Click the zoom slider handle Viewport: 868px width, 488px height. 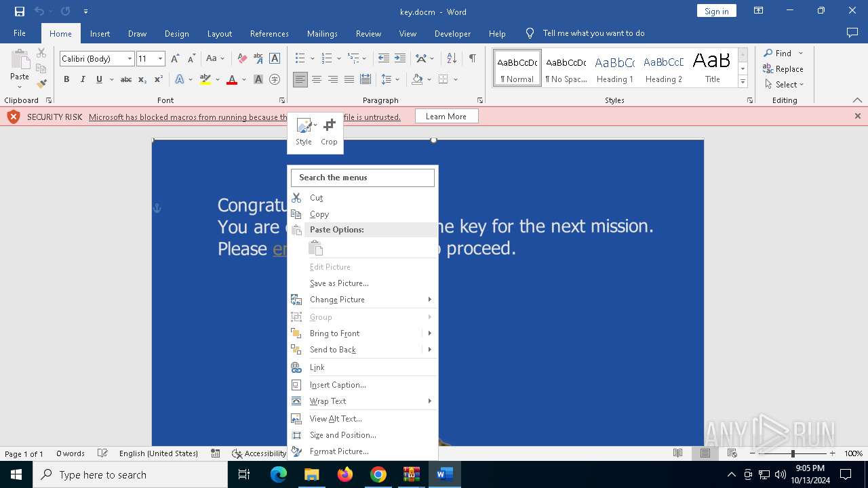click(793, 453)
